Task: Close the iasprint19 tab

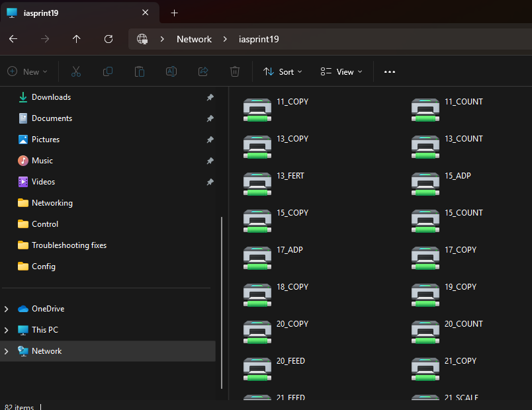Action: click(x=145, y=13)
